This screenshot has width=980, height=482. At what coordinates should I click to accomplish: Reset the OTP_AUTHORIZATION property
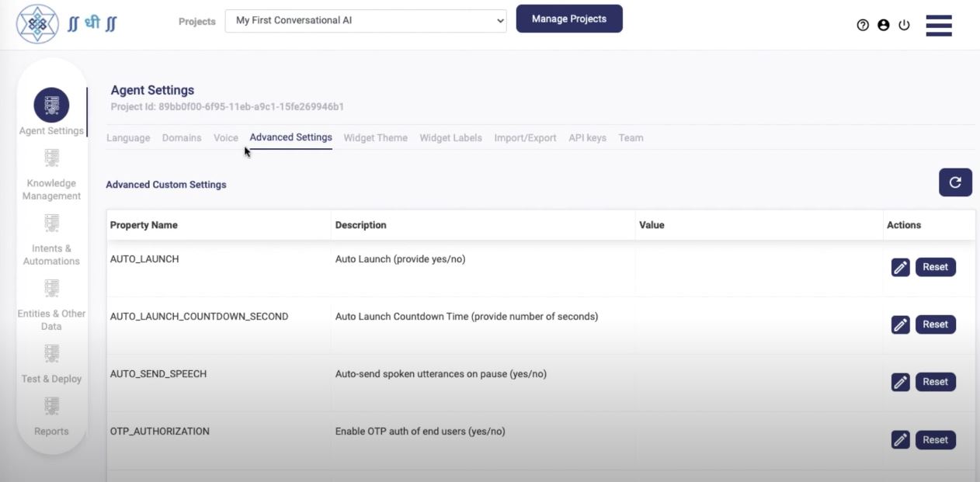(x=935, y=439)
